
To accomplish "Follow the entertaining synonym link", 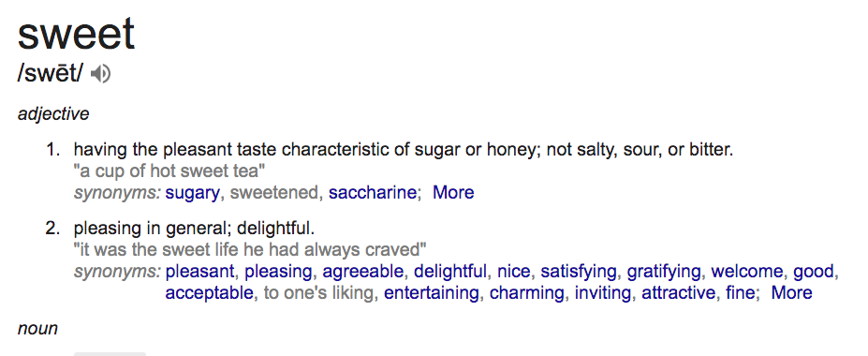I will tap(432, 292).
